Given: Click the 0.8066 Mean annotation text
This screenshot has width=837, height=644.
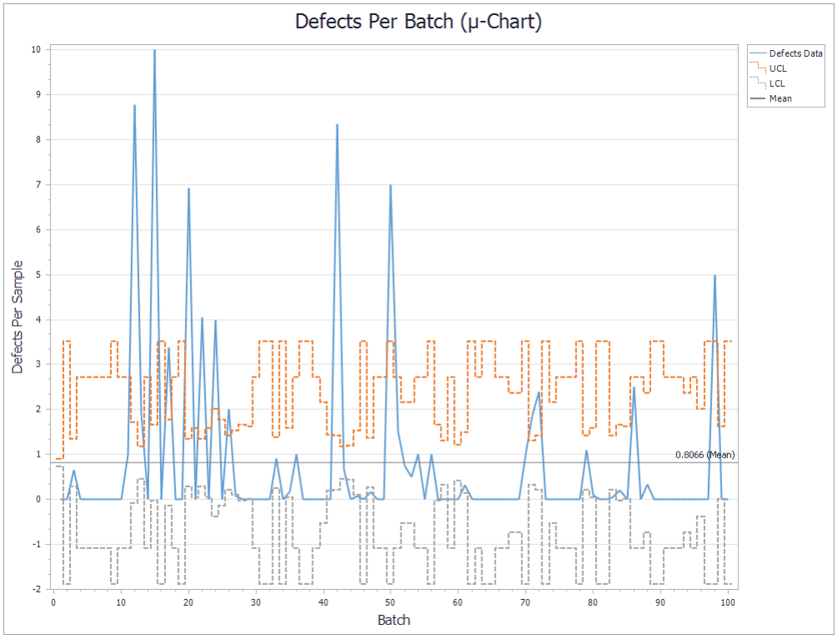Looking at the screenshot, I should [704, 455].
